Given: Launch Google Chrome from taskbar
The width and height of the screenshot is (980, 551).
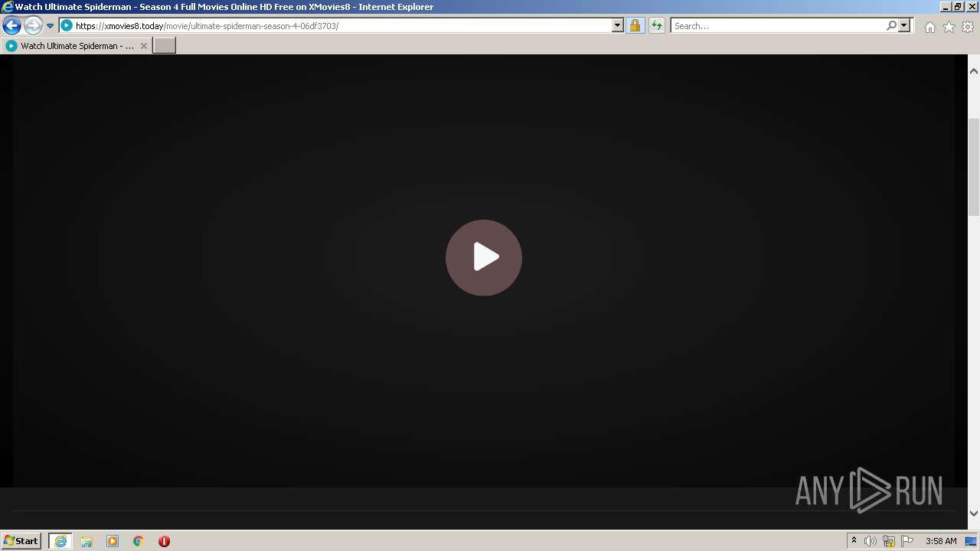Looking at the screenshot, I should click(x=139, y=541).
